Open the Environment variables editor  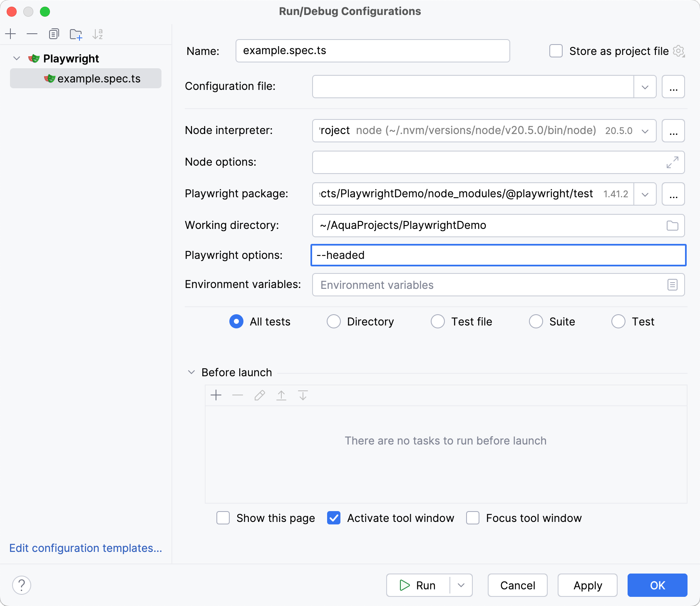coord(673,285)
